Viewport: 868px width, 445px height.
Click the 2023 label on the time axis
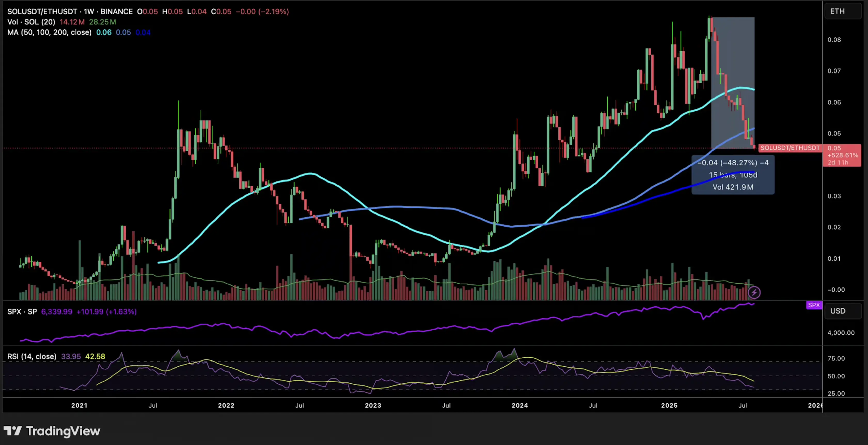coord(373,406)
